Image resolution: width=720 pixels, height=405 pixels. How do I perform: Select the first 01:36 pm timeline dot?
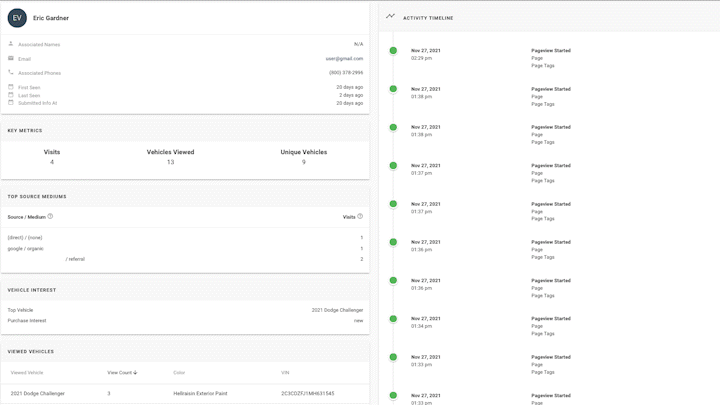393,242
